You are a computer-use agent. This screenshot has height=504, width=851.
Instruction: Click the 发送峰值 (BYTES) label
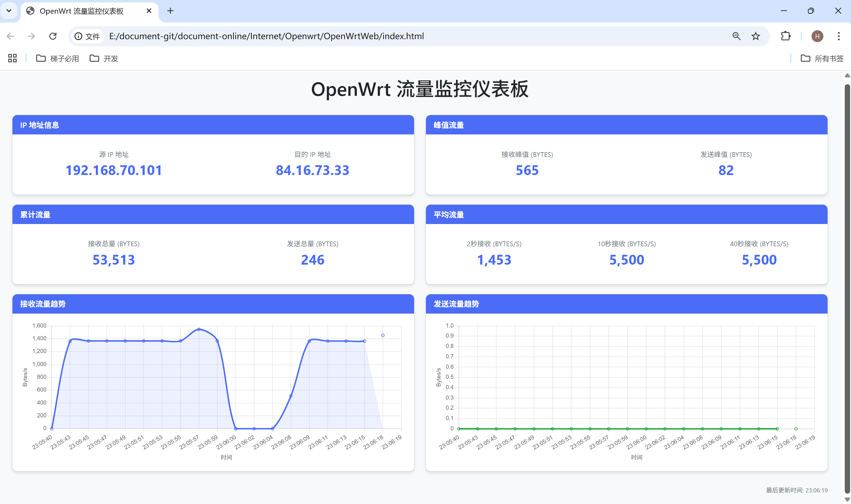click(x=726, y=155)
